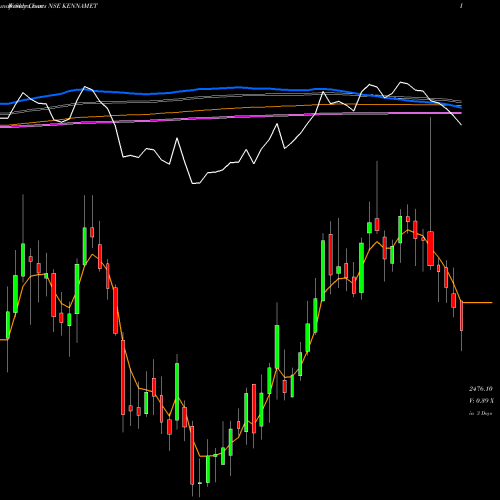Select the 2476.10 price value

point(481,389)
